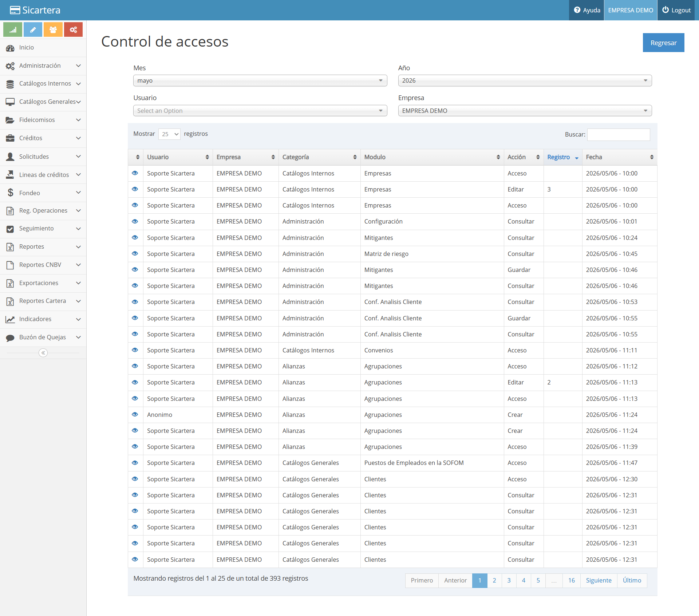Click the Exportaciones spreadsheet icon
This screenshot has height=616, width=699.
click(x=10, y=283)
